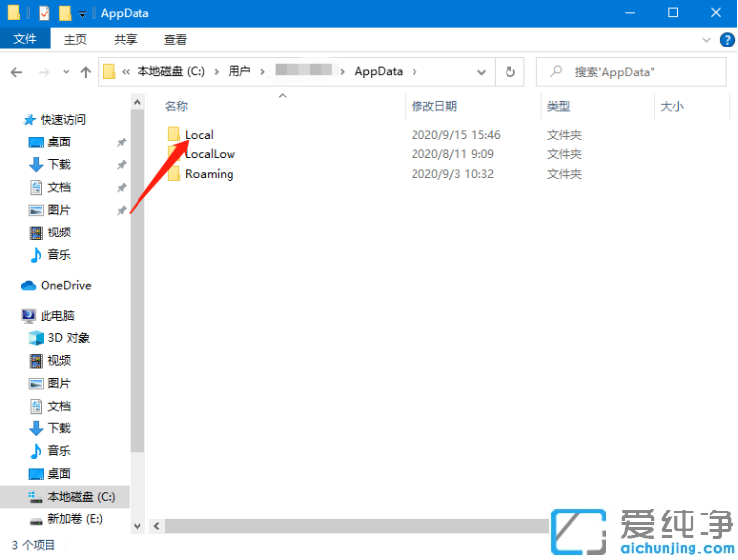The height and width of the screenshot is (560, 738).
Task: Open 文档 under 此电脑
Action: [x=59, y=406]
